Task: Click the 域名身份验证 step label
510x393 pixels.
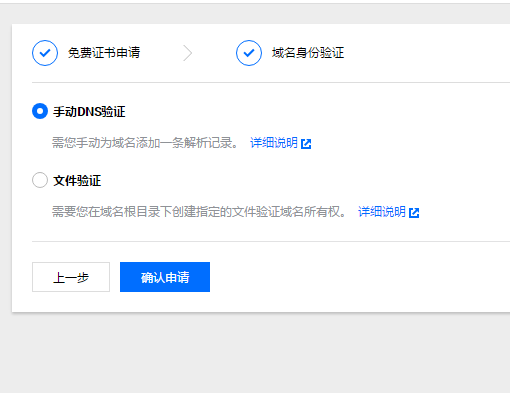Action: click(308, 53)
